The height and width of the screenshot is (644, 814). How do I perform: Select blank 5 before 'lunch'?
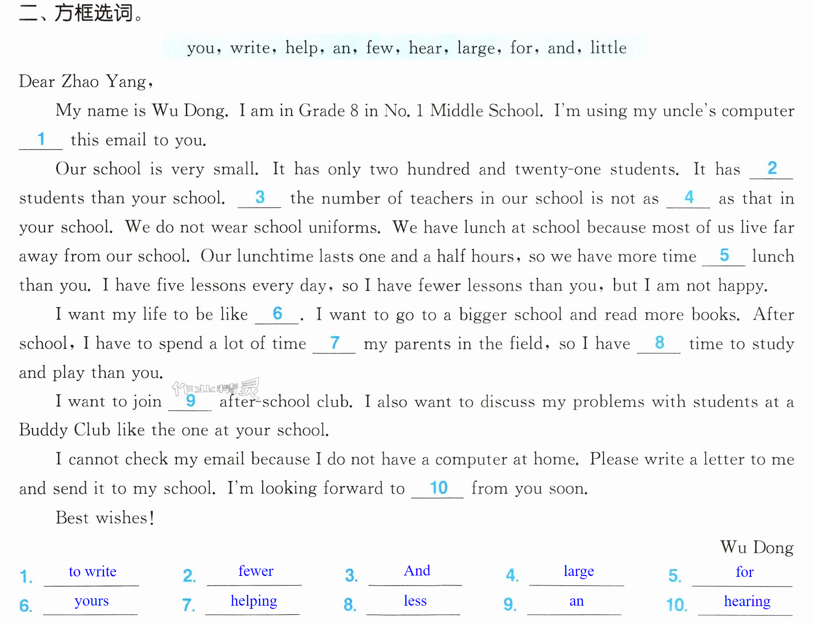click(x=724, y=256)
